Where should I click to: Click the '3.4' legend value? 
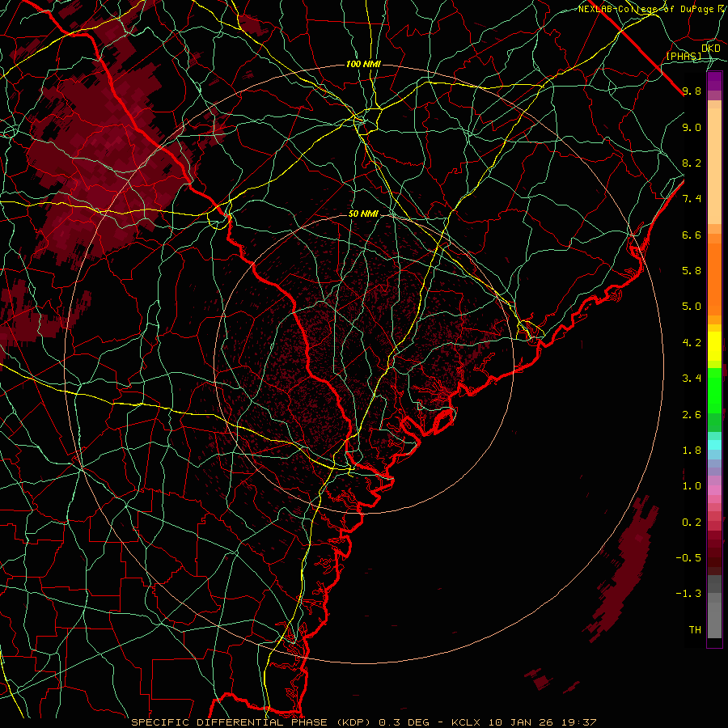692,379
